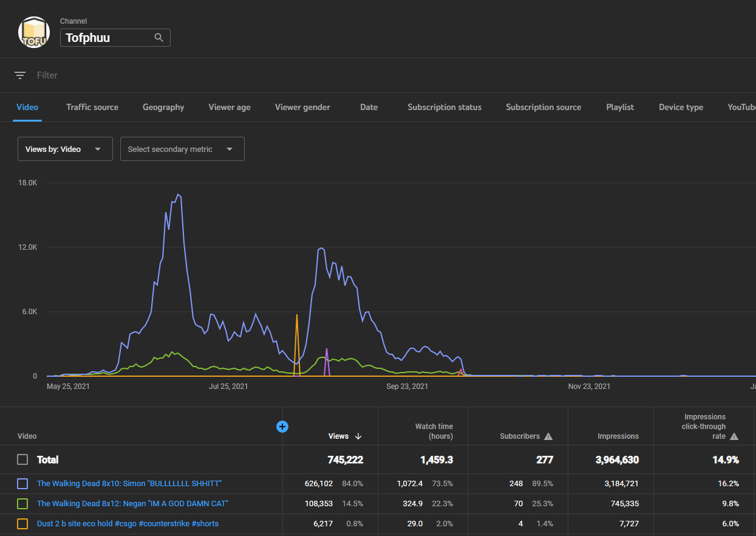Image resolution: width=756 pixels, height=536 pixels.
Task: Switch to the Geography tab
Action: [x=163, y=107]
